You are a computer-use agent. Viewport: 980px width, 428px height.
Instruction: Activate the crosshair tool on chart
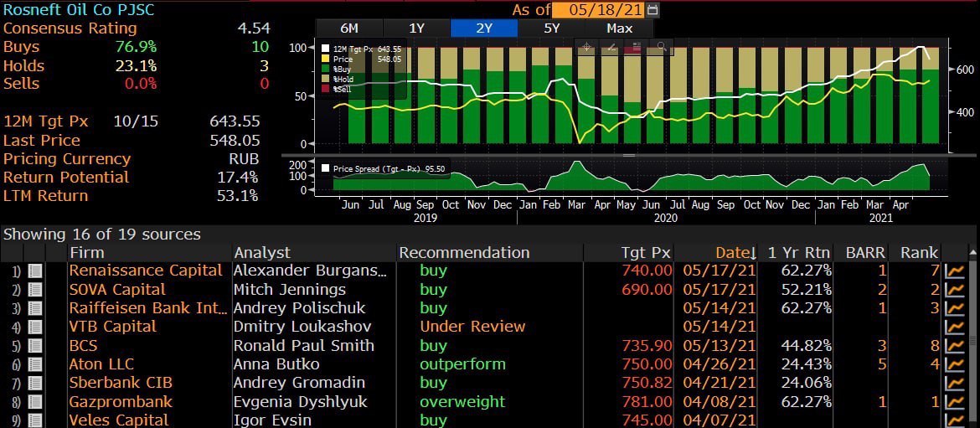coord(587,47)
